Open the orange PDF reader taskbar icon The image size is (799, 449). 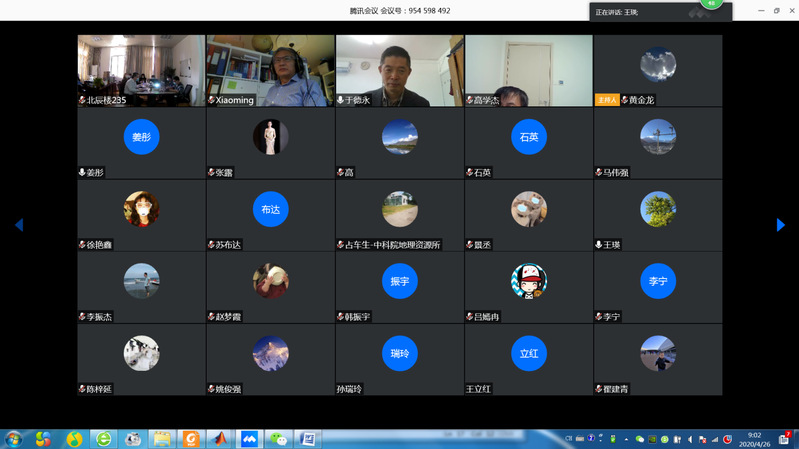click(x=191, y=439)
